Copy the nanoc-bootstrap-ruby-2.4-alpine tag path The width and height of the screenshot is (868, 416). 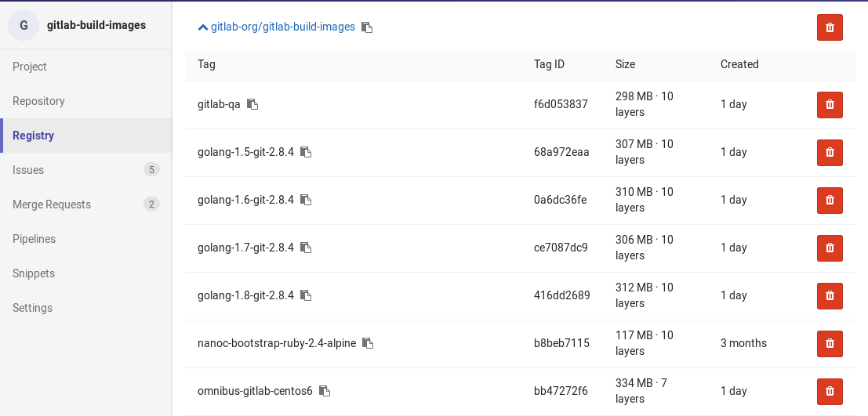tap(368, 343)
